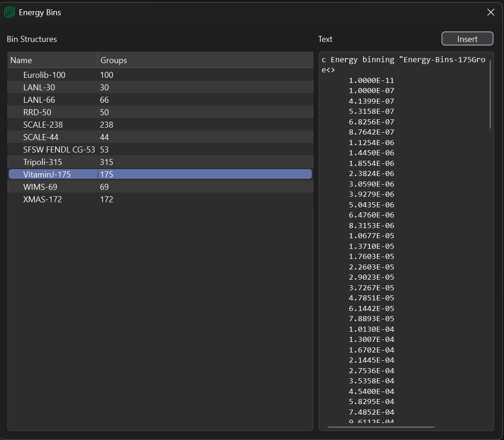Click the value 2.3824E-06
Image resolution: width=504 pixels, height=440 pixels.
(371, 174)
